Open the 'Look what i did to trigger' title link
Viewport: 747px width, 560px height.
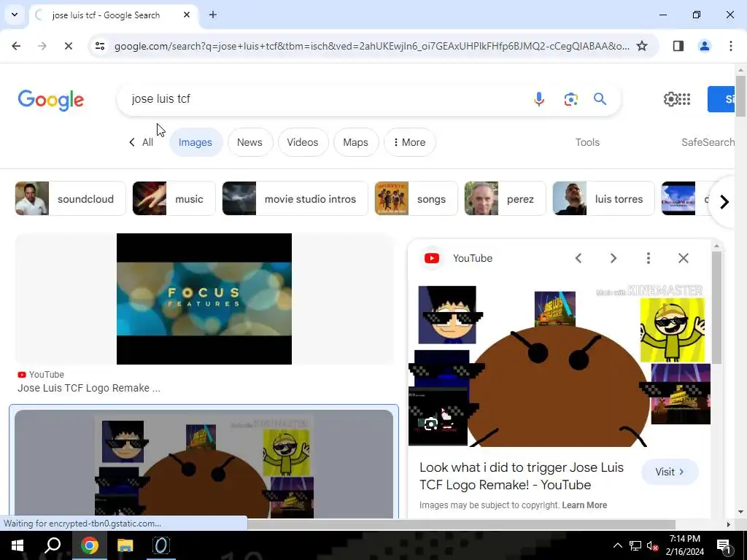coord(522,475)
